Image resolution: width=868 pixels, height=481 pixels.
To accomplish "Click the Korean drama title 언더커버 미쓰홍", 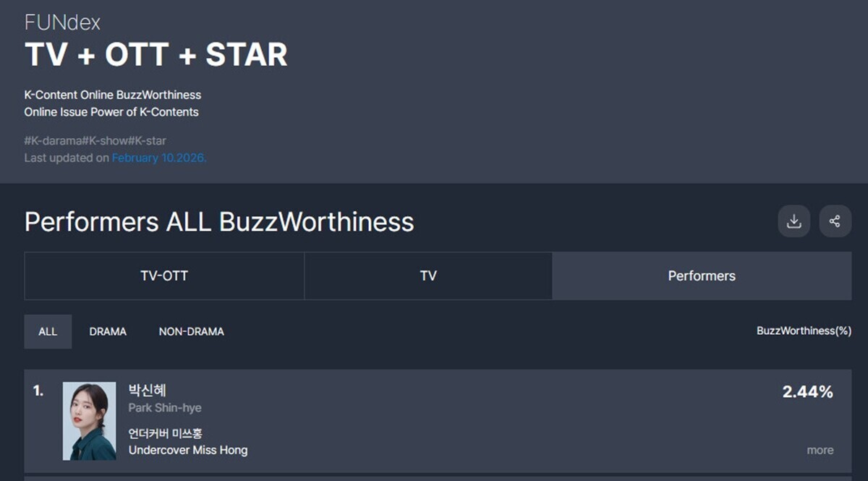I will click(x=165, y=434).
